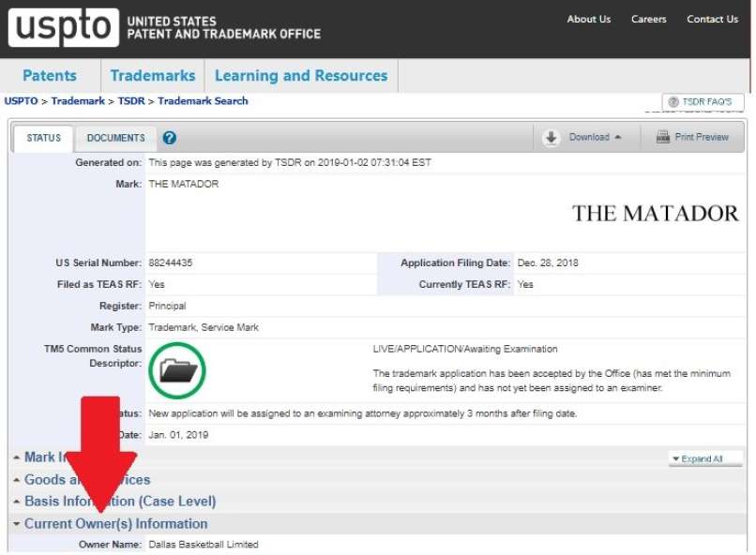Click the printer icon for Print Preview
This screenshot has height=555, width=756.
point(663,137)
